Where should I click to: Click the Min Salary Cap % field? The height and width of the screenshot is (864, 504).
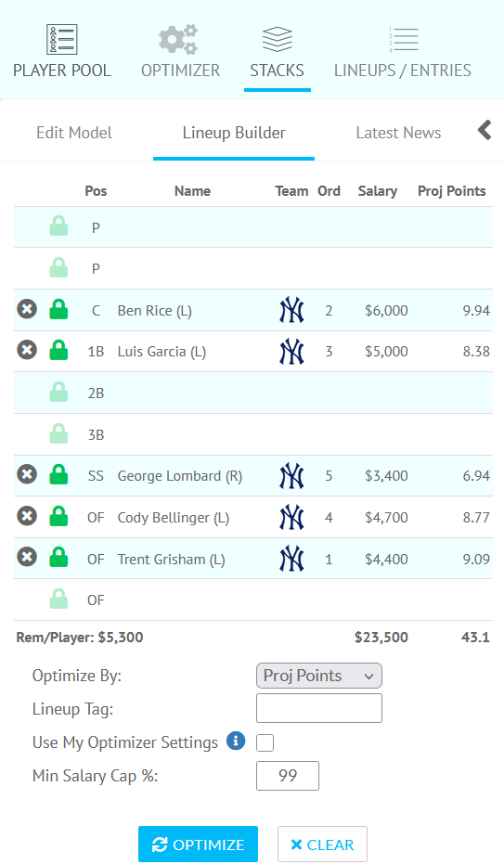point(288,776)
